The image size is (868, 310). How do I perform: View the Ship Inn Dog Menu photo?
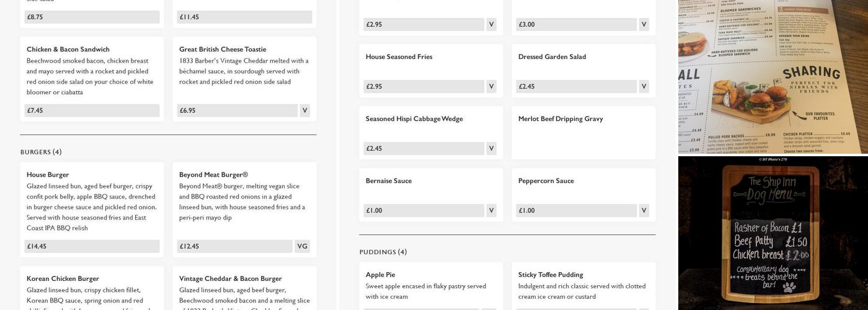coord(773,233)
